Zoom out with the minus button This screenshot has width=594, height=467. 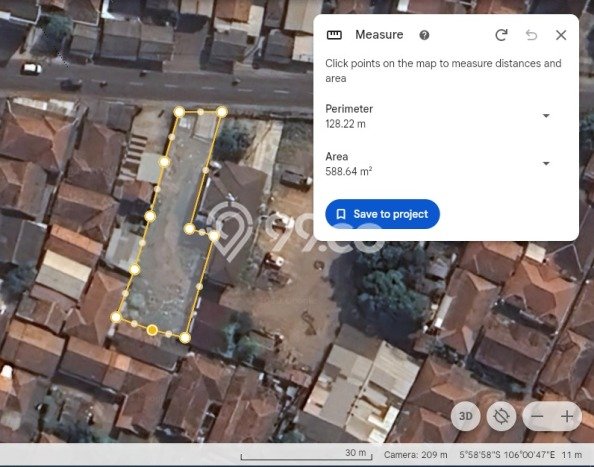537,417
